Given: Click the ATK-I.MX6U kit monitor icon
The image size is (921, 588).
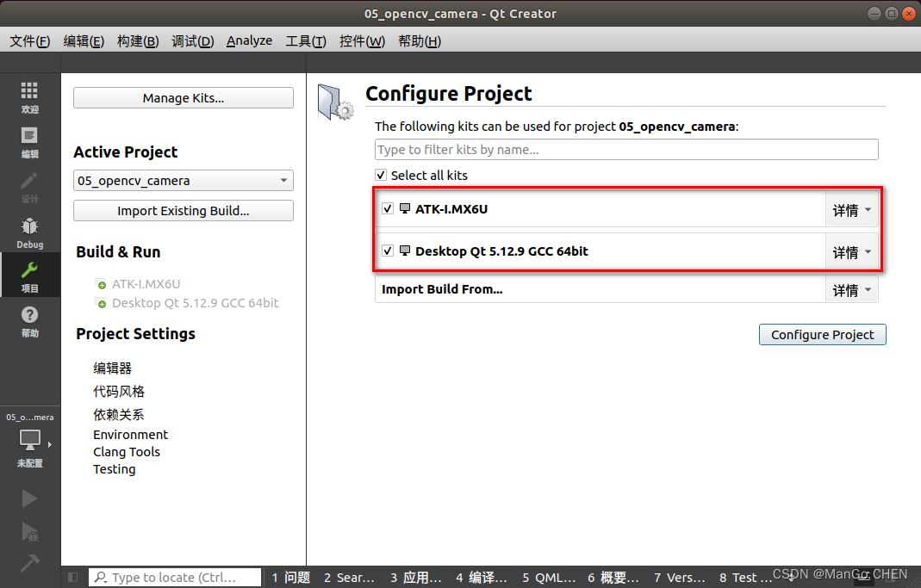Looking at the screenshot, I should (405, 208).
